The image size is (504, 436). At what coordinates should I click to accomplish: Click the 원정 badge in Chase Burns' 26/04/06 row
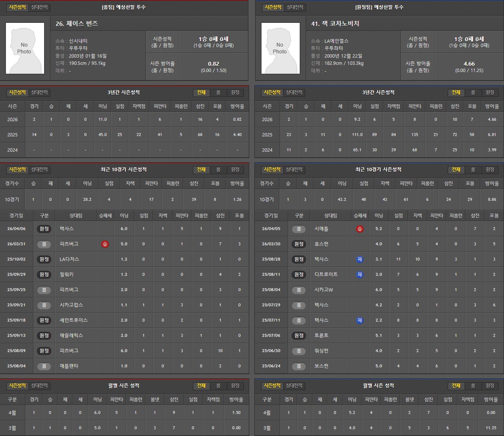pyautogui.click(x=44, y=229)
